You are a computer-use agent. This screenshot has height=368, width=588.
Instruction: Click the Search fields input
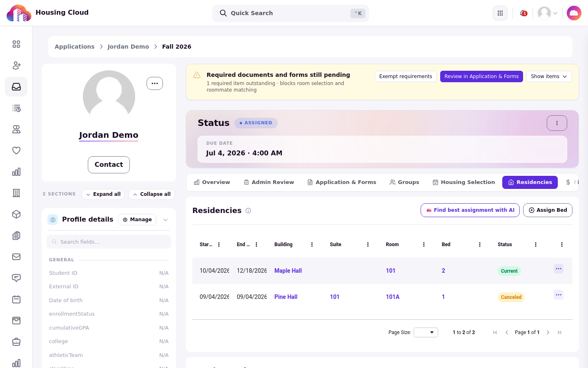pyautogui.click(x=109, y=242)
